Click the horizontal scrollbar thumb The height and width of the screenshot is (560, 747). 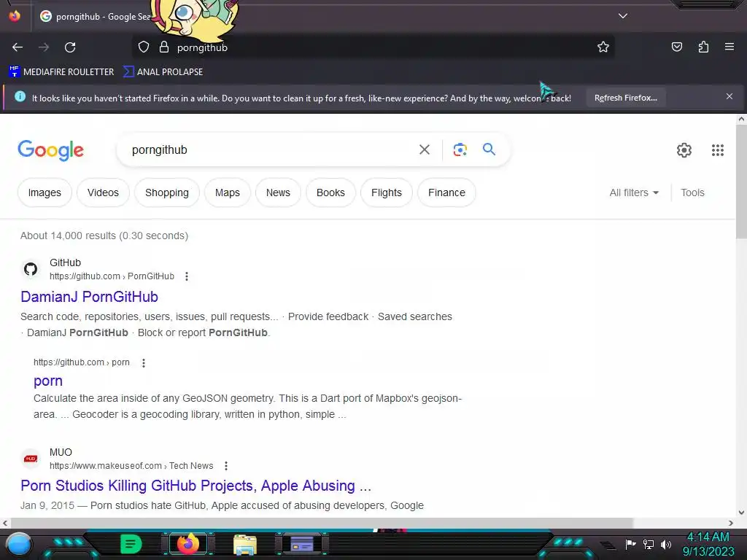(321, 523)
